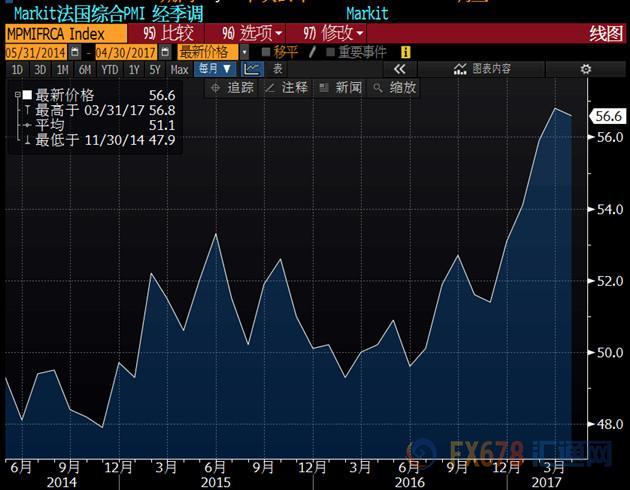Select the 1Y range tab

click(134, 70)
